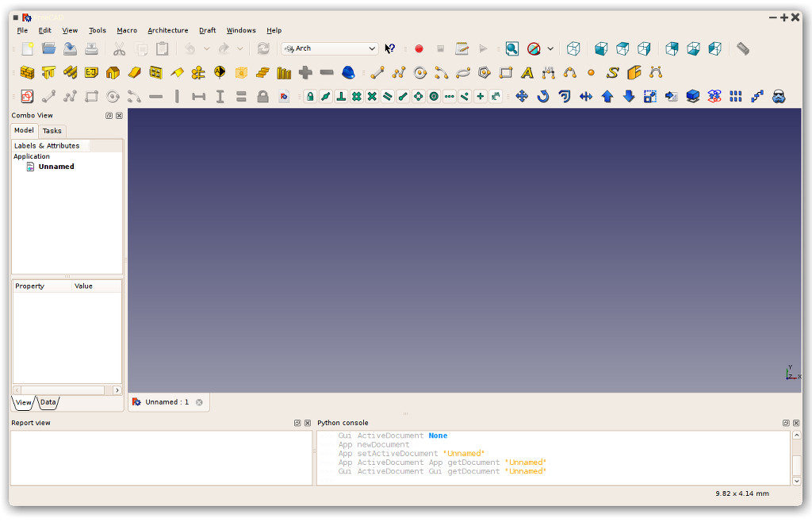Viewport: 812px width, 522px height.
Task: Switch to the Data property tab
Action: pos(48,402)
